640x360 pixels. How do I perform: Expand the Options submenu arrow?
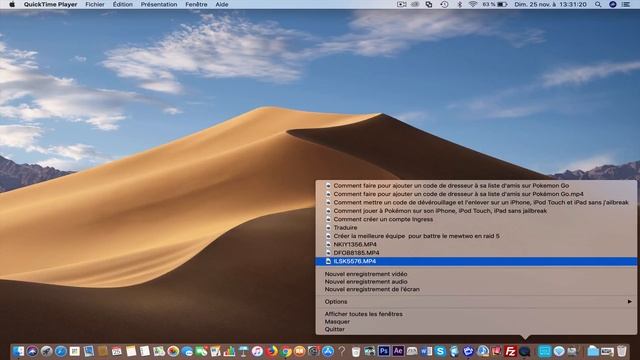point(629,302)
